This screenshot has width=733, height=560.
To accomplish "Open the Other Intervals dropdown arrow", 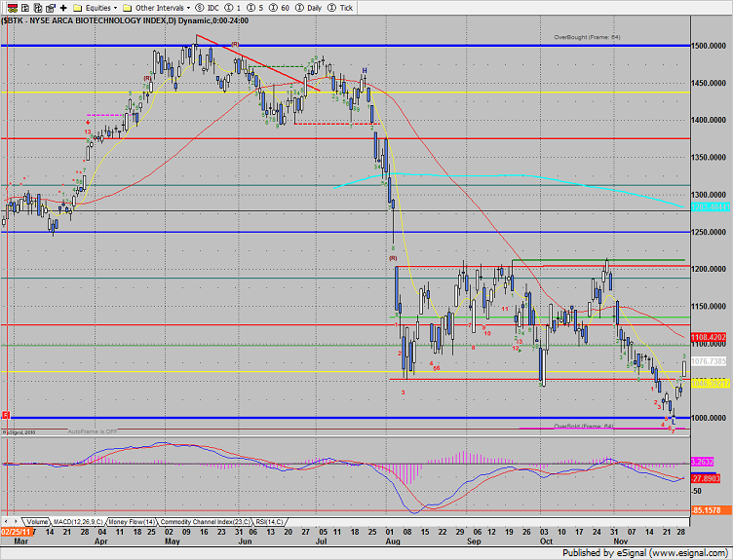I will [188, 8].
